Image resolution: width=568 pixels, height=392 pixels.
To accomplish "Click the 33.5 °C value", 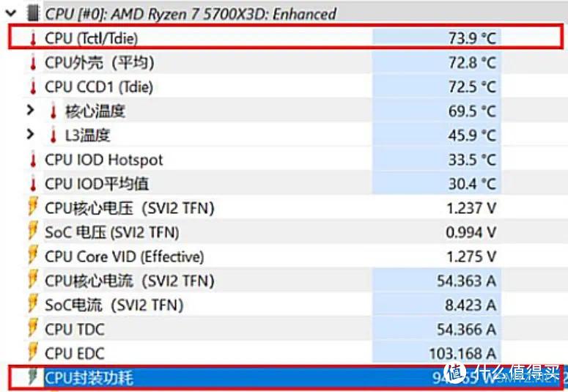I will [x=472, y=160].
